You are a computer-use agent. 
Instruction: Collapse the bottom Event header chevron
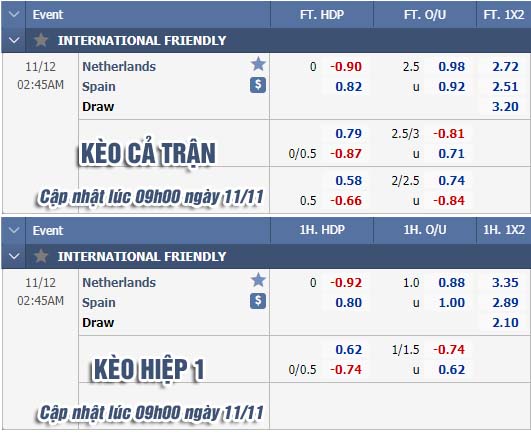(14, 231)
